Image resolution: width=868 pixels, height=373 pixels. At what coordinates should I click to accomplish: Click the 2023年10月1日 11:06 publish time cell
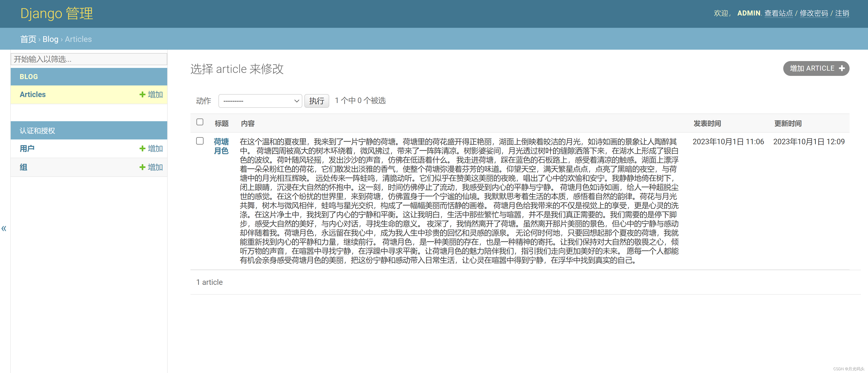728,141
